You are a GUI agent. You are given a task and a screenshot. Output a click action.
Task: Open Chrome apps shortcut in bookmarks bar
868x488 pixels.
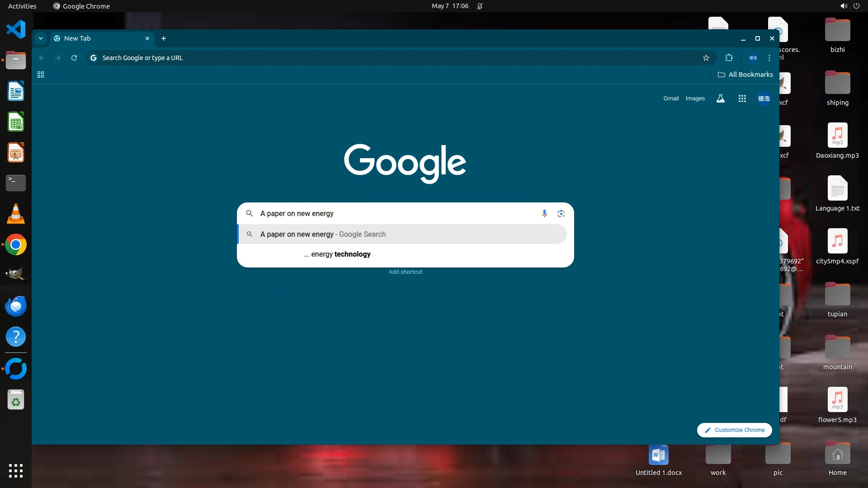click(41, 75)
